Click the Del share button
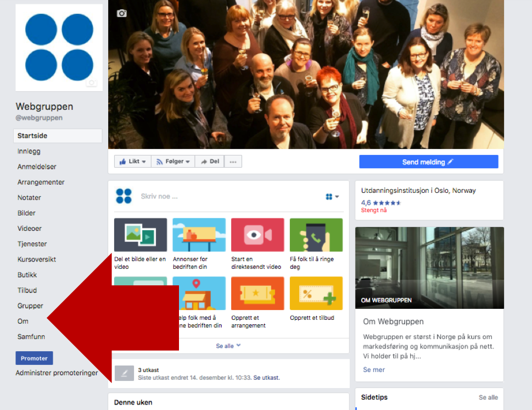 point(210,162)
